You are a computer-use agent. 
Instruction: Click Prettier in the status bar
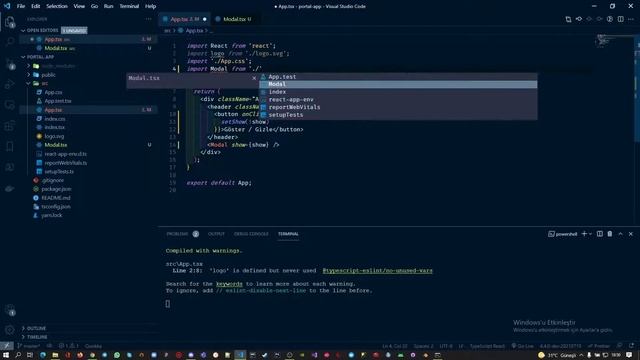(599, 346)
